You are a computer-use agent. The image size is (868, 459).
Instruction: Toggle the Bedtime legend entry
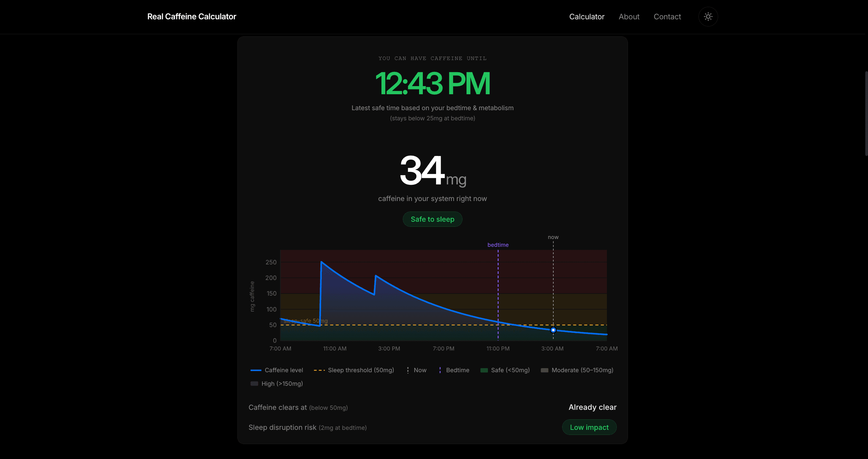454,370
